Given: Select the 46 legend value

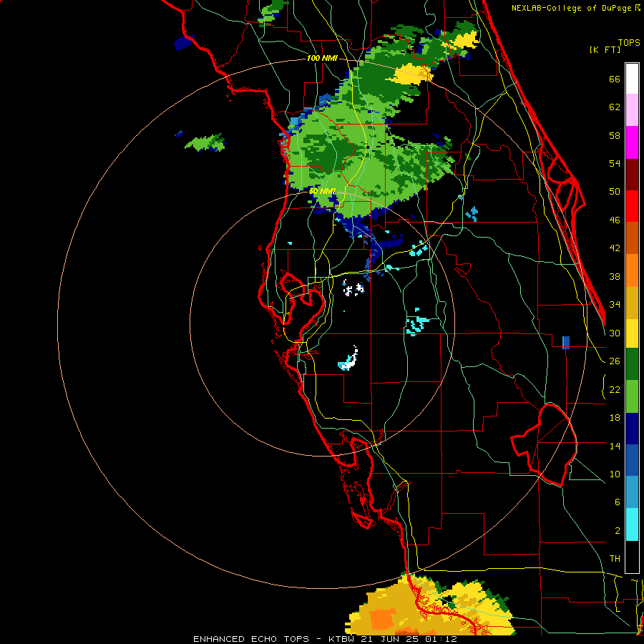Looking at the screenshot, I should (615, 220).
